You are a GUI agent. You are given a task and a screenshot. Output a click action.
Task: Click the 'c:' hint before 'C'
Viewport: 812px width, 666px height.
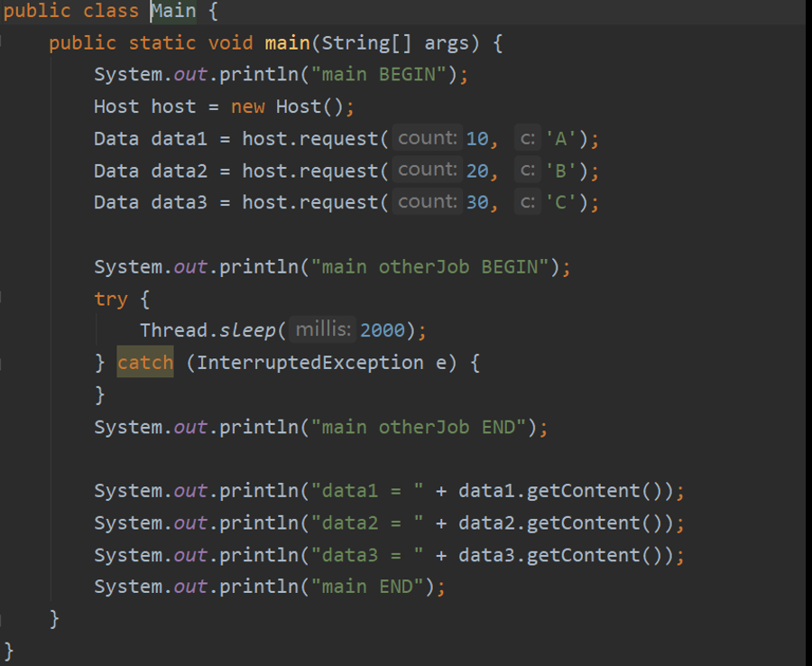click(528, 201)
